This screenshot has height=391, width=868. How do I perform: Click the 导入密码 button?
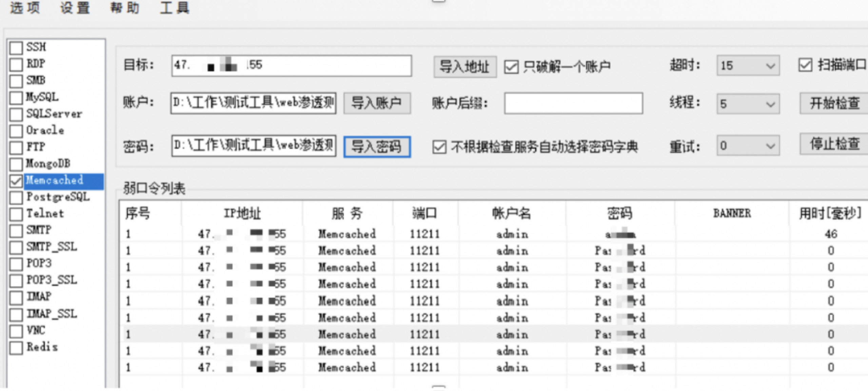click(x=377, y=147)
